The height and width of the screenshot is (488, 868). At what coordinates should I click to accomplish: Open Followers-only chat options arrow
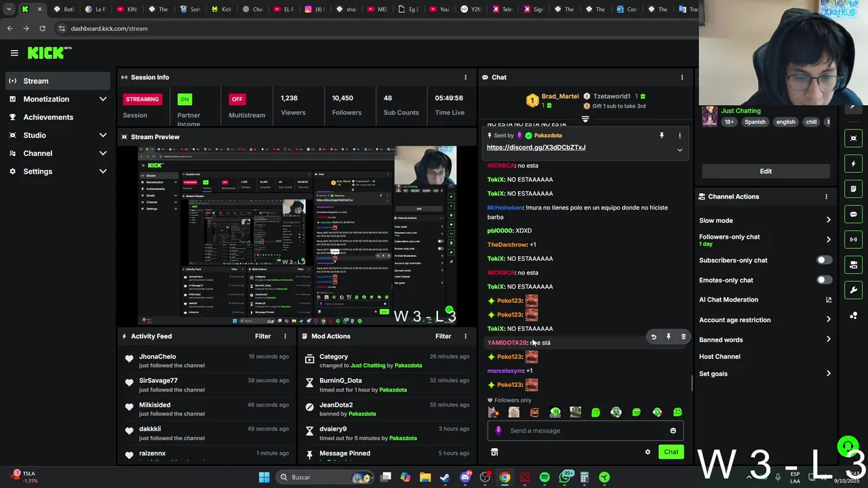click(828, 239)
